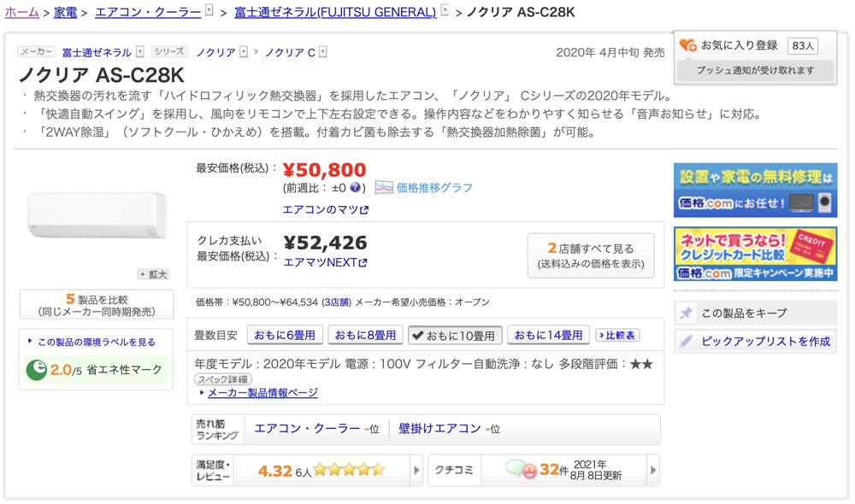This screenshot has width=855, height=504.
Task: Click 店舗すべて見る button
Action: click(x=591, y=255)
